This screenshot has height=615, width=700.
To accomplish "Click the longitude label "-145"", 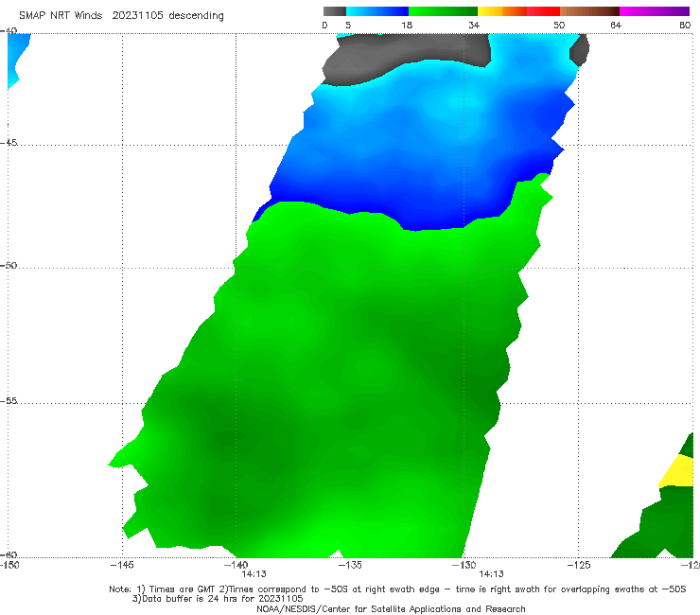I will (122, 565).
